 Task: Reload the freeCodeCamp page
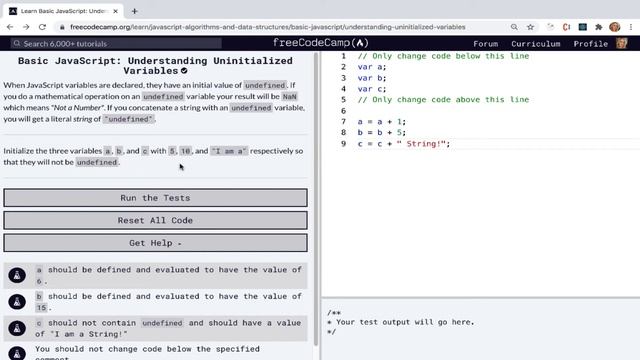point(42,27)
